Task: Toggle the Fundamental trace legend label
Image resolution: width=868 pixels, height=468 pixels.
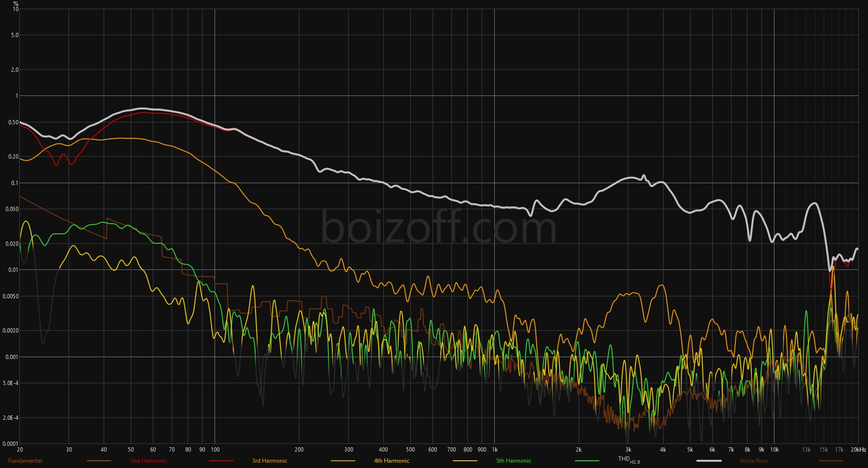Action: point(25,461)
